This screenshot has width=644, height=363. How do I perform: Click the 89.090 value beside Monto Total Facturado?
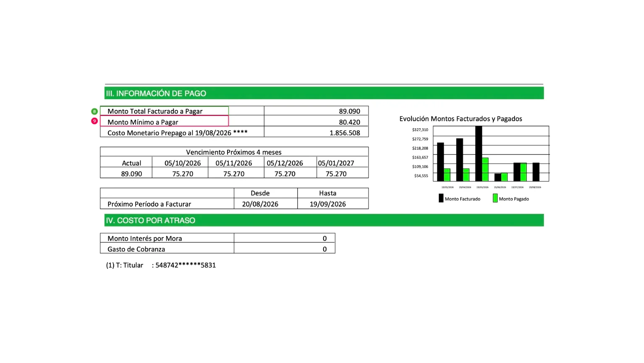pos(350,111)
